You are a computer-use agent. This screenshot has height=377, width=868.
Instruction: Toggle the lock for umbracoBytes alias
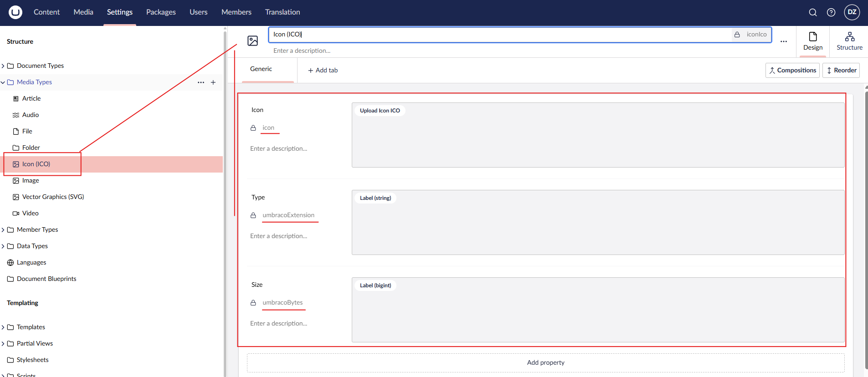coord(253,303)
